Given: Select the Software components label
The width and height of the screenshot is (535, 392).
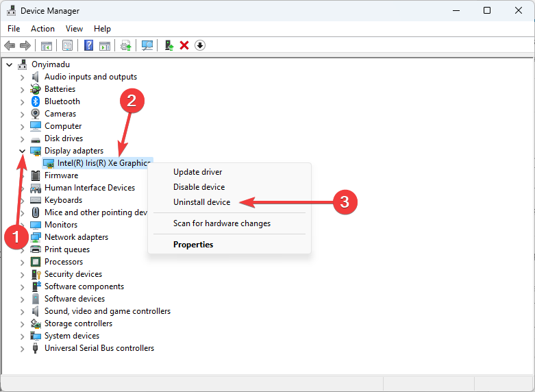Looking at the screenshot, I should (84, 286).
